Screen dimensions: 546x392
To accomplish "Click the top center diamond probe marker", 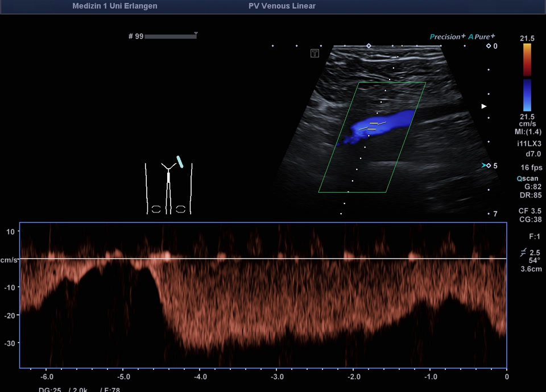I will (369, 45).
